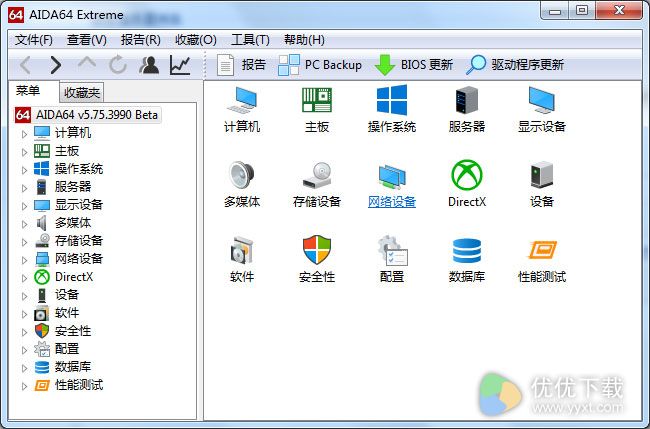Open the 软件 software icon in the main panel

[242, 250]
